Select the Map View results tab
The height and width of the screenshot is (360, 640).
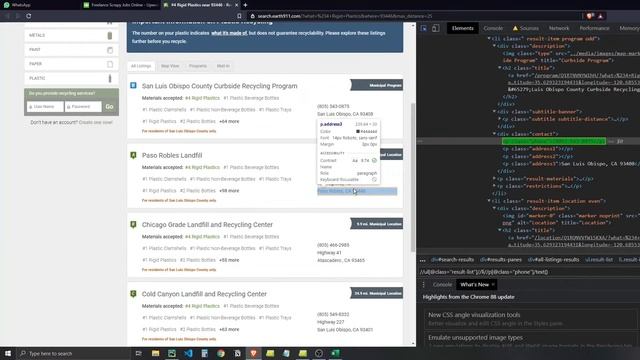click(170, 66)
